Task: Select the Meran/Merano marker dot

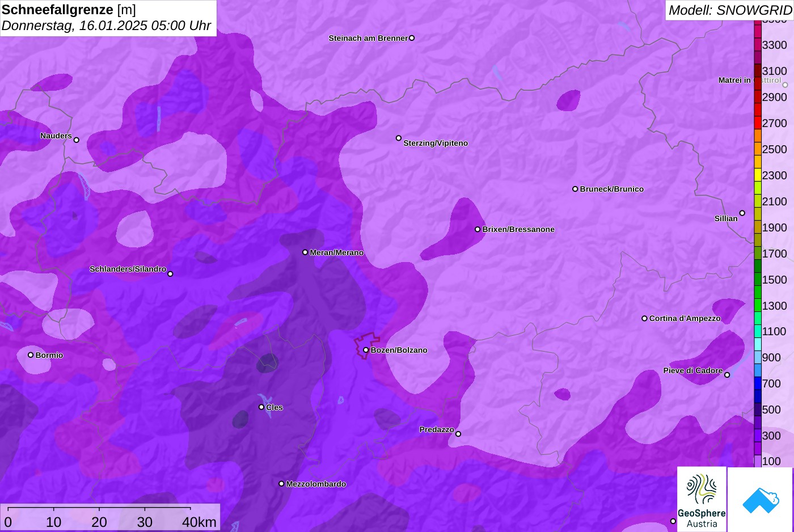Action: [x=305, y=252]
